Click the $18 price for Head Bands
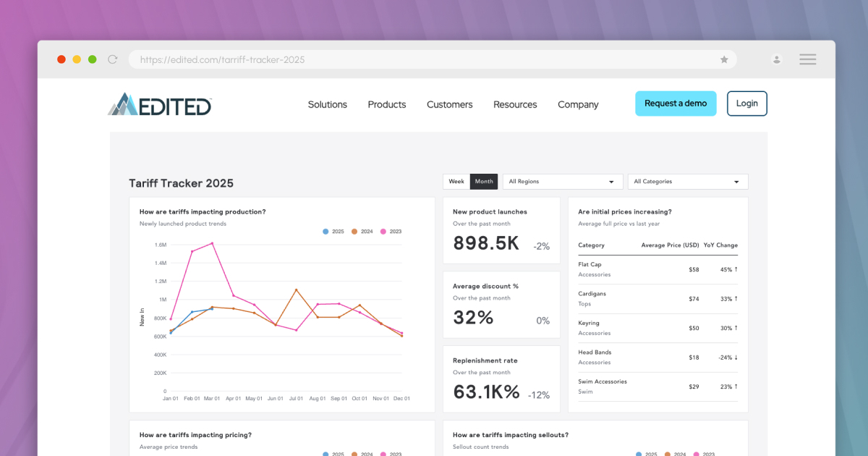 click(x=694, y=358)
